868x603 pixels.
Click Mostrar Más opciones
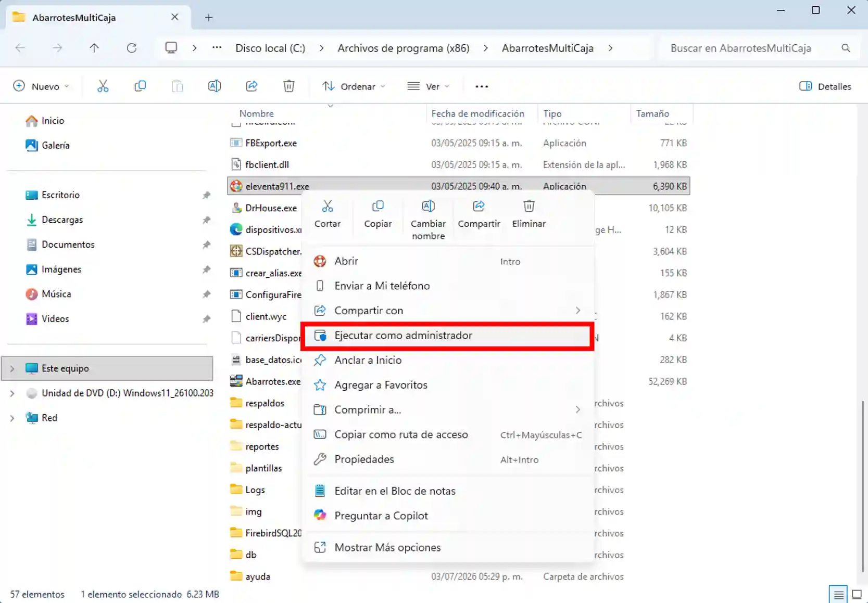(x=447, y=547)
